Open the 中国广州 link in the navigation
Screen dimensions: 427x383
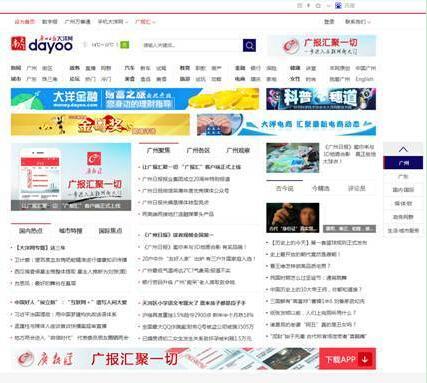point(365,68)
